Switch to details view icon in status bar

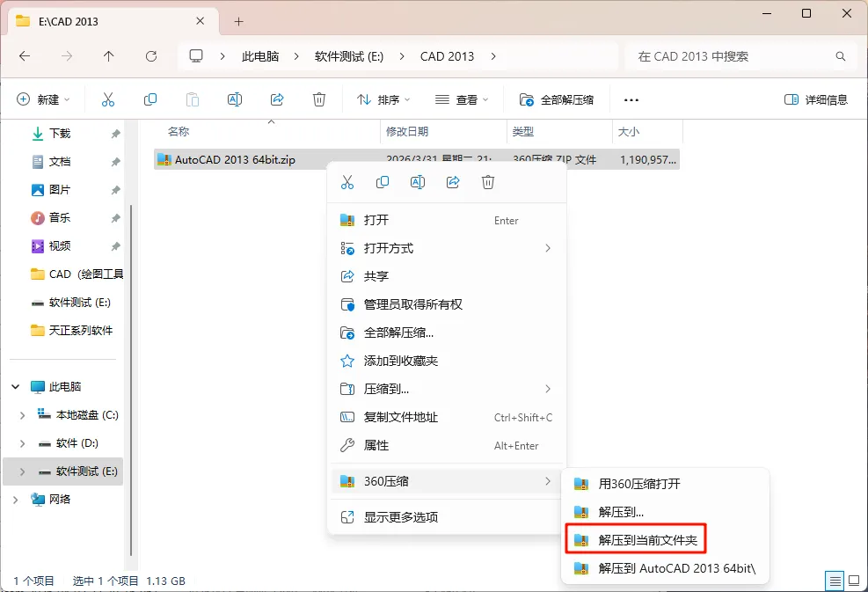pyautogui.click(x=835, y=581)
